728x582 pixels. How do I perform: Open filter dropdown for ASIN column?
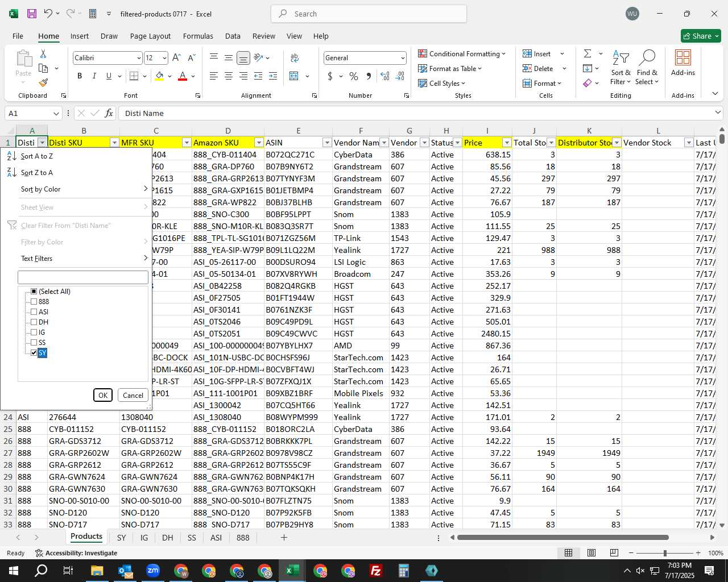coord(327,143)
